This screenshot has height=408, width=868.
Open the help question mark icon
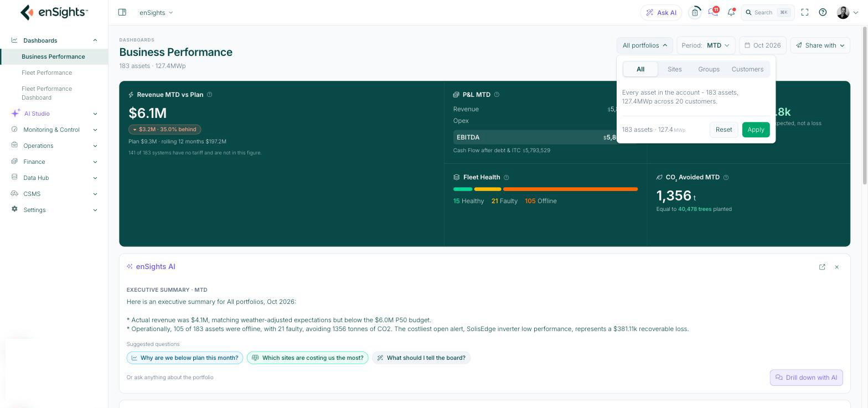[x=823, y=12]
